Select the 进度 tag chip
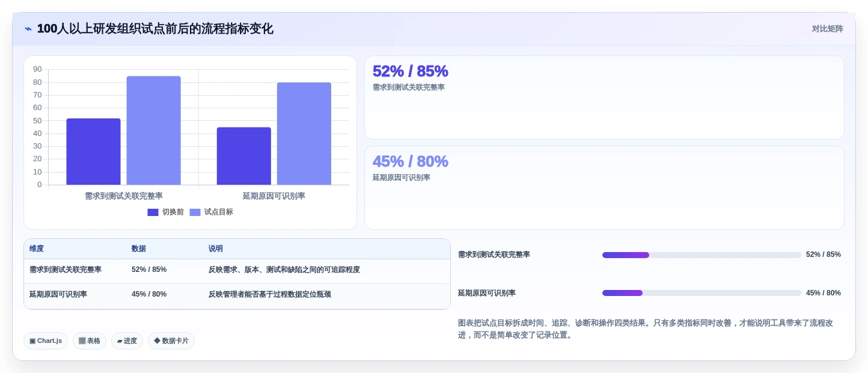 [127, 341]
